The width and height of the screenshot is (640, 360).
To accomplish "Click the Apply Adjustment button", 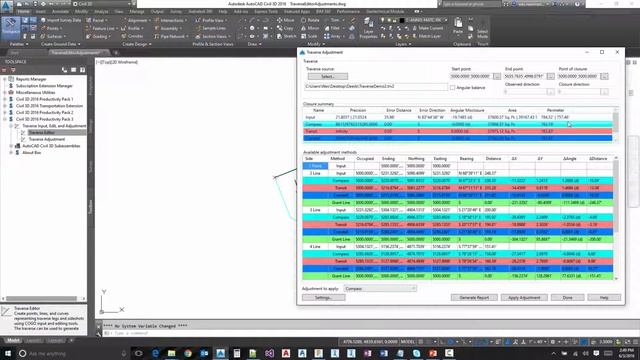I will pyautogui.click(x=524, y=298).
